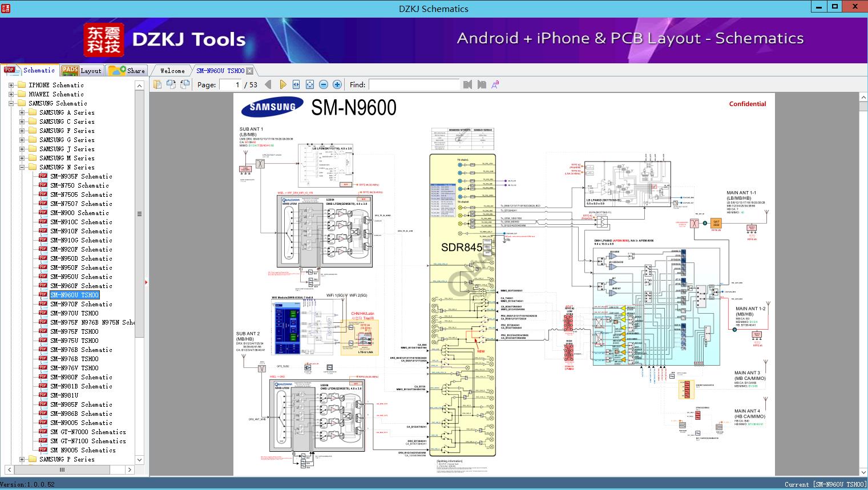868x490 pixels.
Task: Expand the IPHONE Schematic folder
Action: [x=11, y=85]
